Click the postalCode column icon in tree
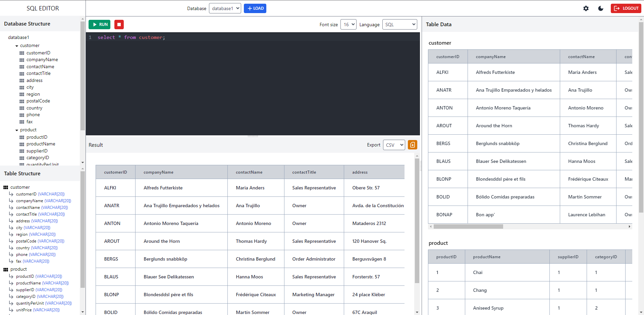 [x=22, y=101]
